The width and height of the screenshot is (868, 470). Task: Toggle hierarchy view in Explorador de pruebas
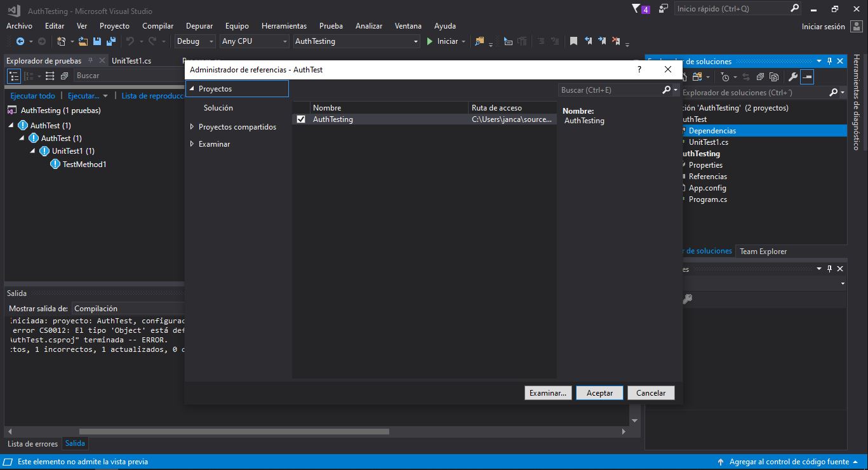14,76
